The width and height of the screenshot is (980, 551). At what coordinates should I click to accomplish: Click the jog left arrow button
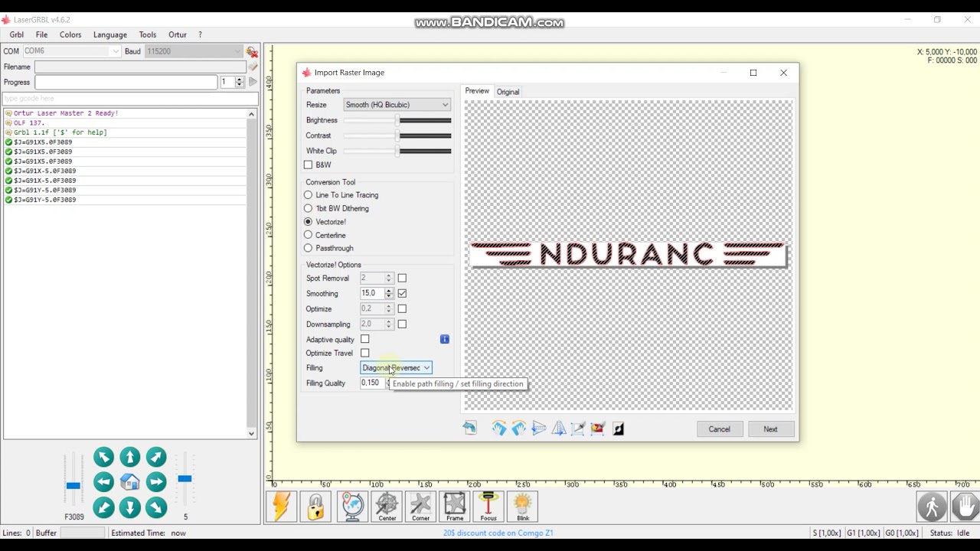[103, 482]
